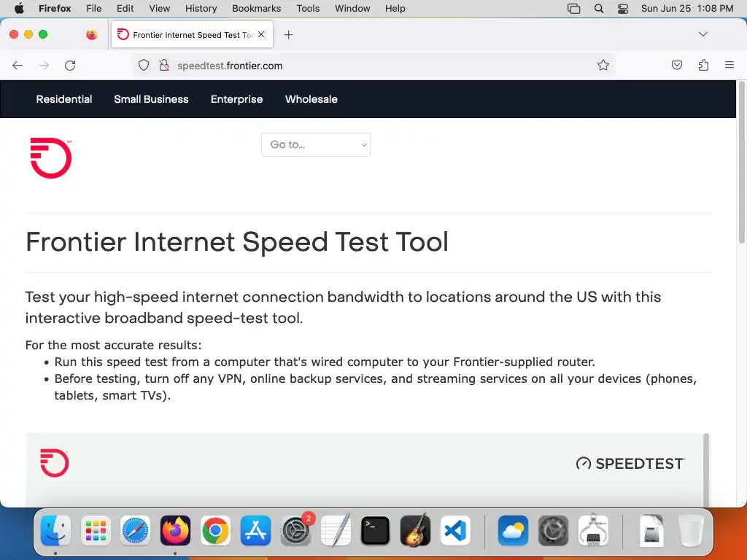
Task: Click the insecure connection padlock icon
Action: coord(164,66)
